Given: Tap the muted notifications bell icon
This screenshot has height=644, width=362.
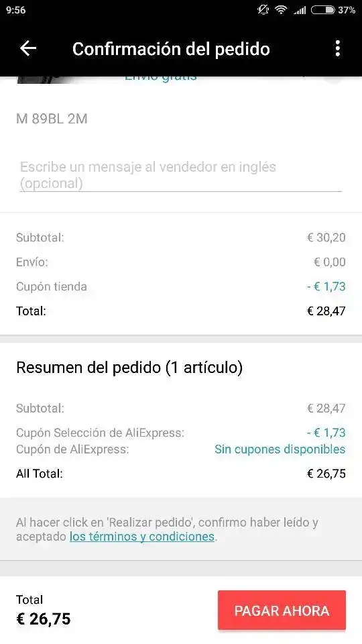Looking at the screenshot, I should click(x=263, y=10).
